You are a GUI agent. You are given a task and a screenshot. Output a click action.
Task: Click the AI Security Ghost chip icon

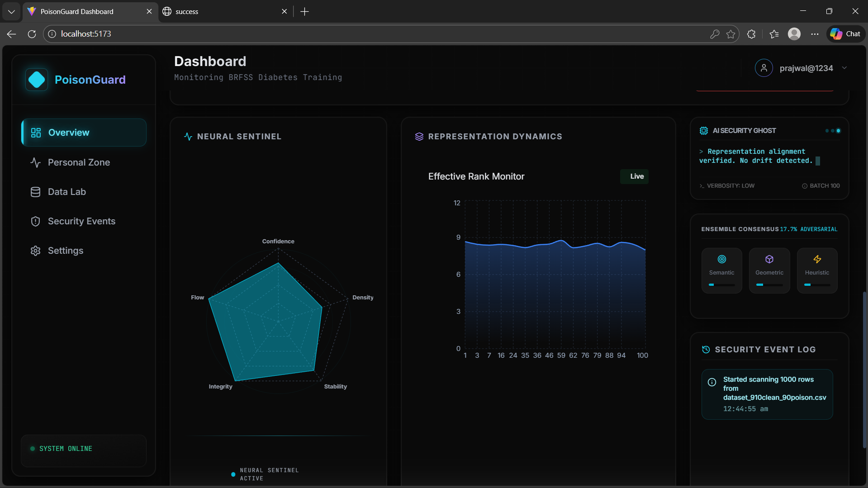pyautogui.click(x=704, y=131)
